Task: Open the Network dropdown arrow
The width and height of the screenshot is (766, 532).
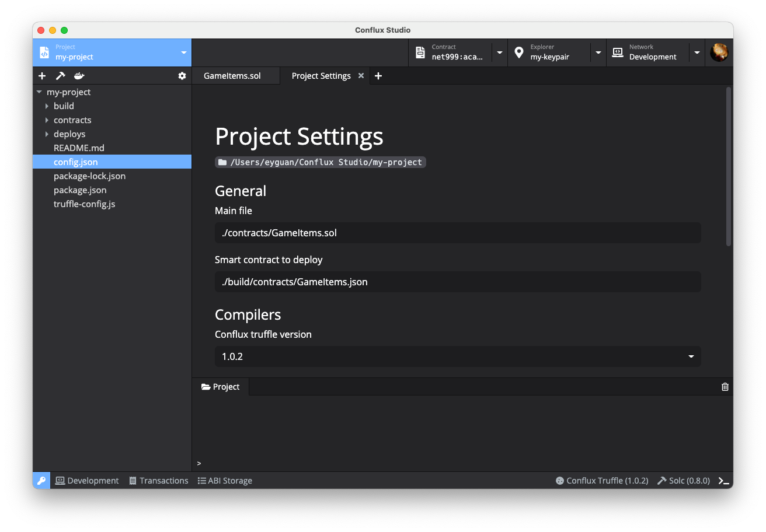Action: coord(697,52)
